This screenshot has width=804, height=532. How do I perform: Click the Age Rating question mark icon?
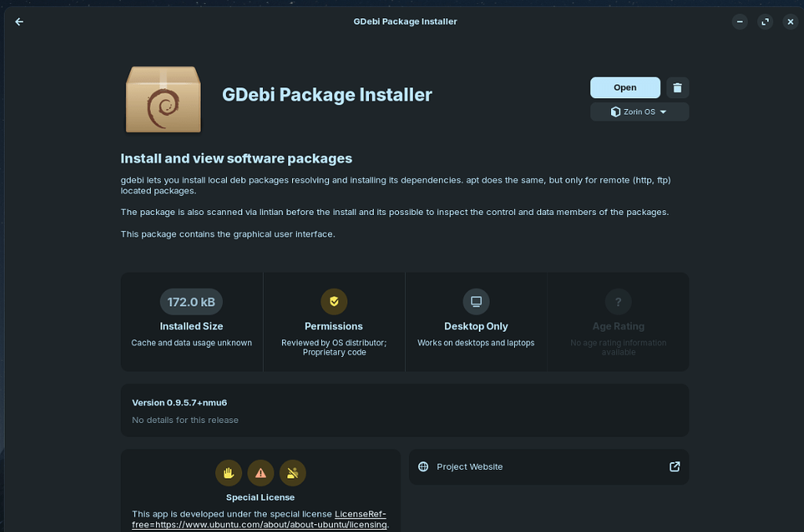click(618, 301)
